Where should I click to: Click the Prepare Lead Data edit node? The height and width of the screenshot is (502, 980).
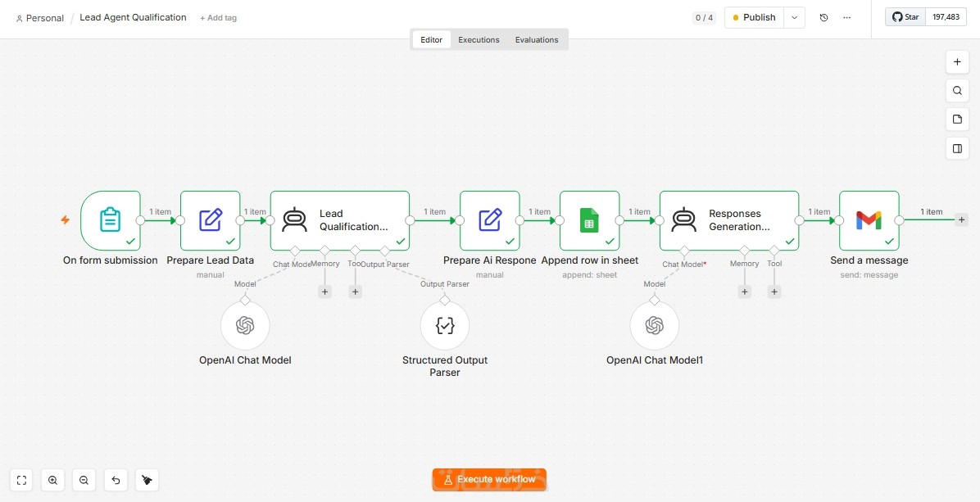(211, 220)
